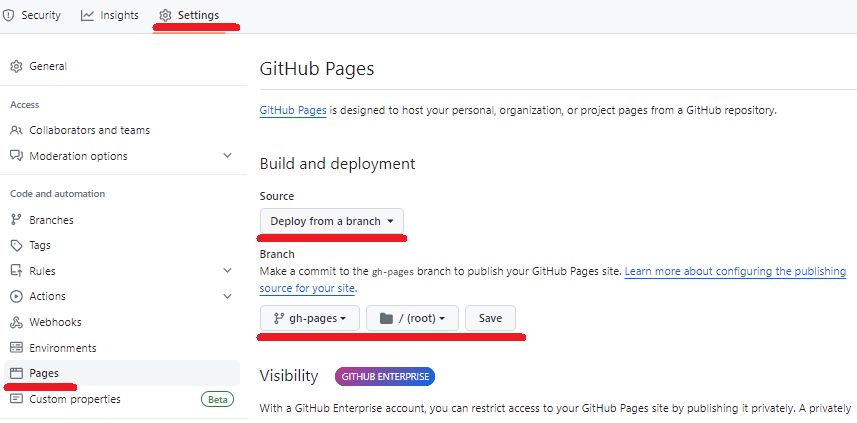Click the branch icon in gh-pages button
This screenshot has width=857, height=423.
[x=279, y=318]
